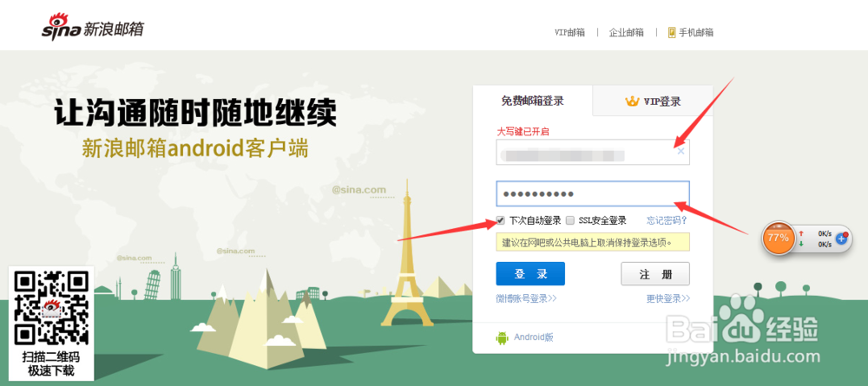Click the orange 77% floating ball

pyautogui.click(x=778, y=239)
